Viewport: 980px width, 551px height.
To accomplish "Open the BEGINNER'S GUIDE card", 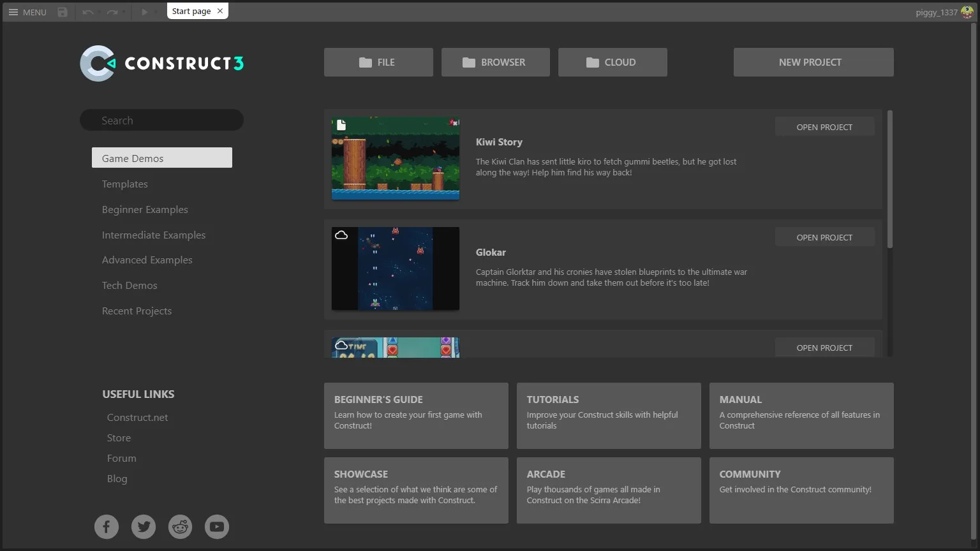I will pos(416,416).
